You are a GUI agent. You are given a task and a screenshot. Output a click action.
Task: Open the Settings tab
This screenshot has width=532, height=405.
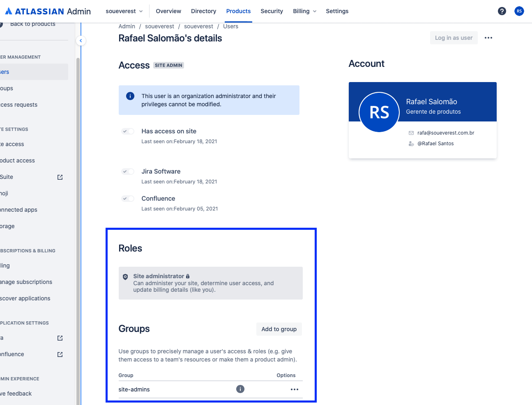point(337,11)
